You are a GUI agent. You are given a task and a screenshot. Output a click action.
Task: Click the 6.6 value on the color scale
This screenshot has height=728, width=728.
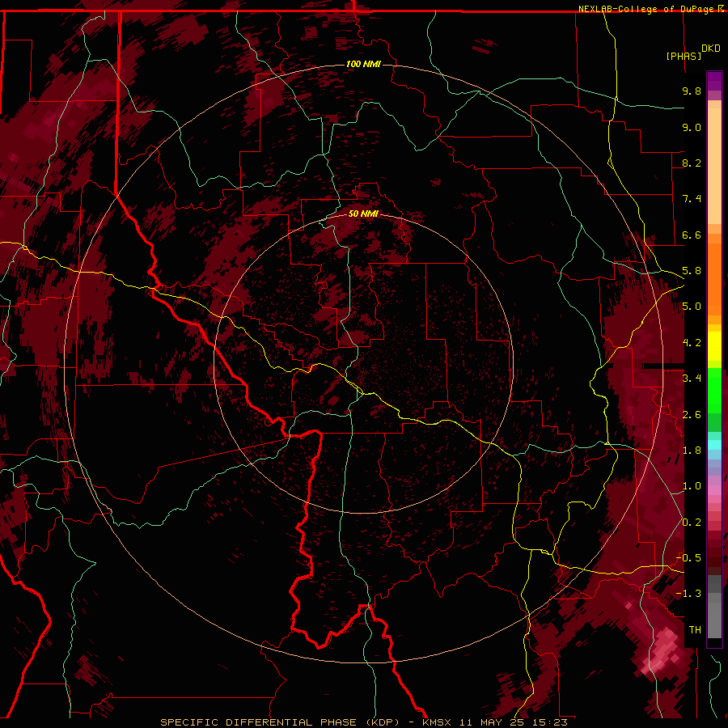(692, 235)
